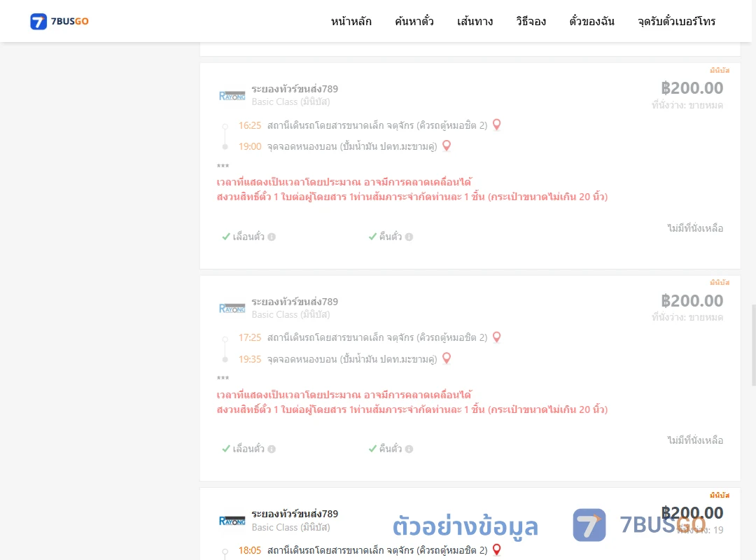756x560 pixels.
Task: Click the green check beside เลื่อนตั๋ว in 17:25 trip
Action: point(225,449)
